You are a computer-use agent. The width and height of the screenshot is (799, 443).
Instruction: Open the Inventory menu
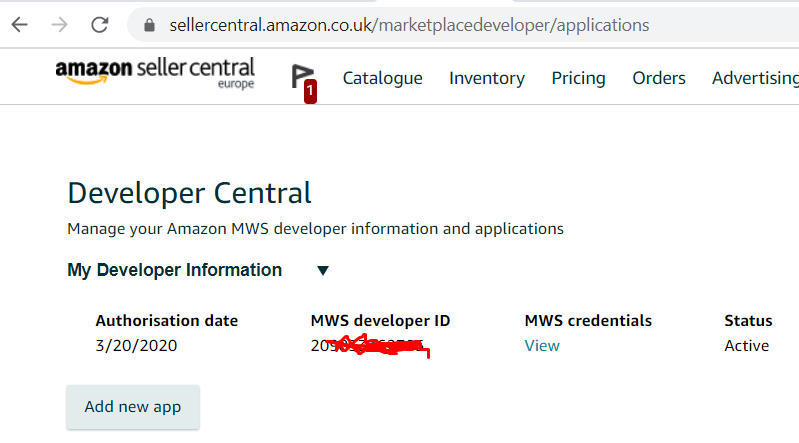487,78
